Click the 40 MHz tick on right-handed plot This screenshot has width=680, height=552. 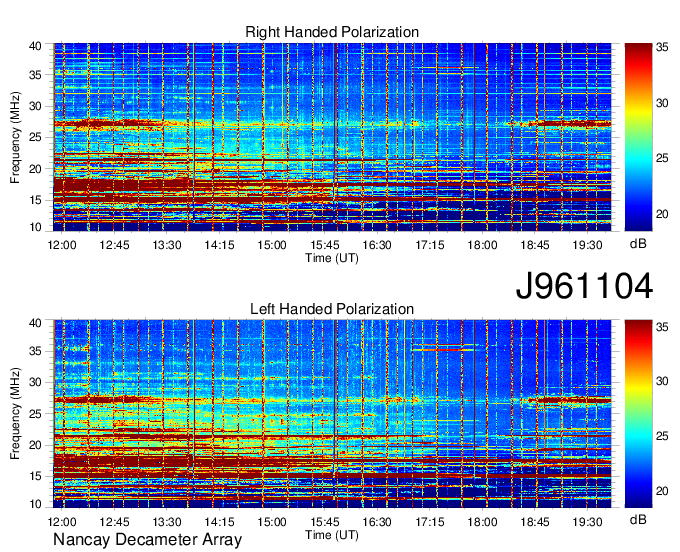36,46
